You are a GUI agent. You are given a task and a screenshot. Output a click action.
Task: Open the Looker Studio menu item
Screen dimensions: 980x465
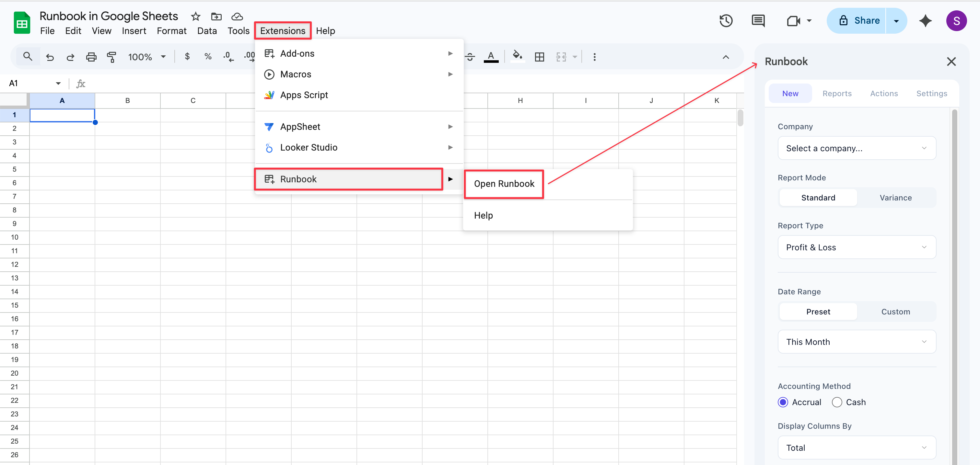click(359, 147)
